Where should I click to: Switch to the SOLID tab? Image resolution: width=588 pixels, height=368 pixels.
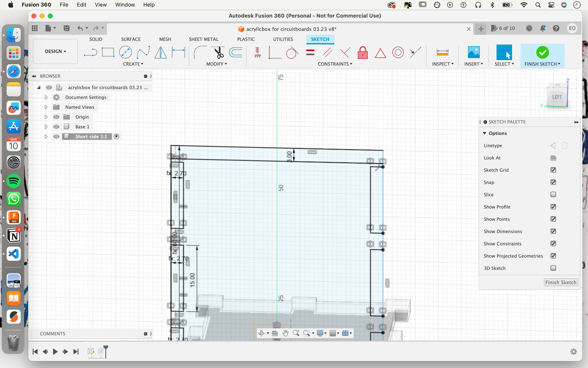(96, 39)
